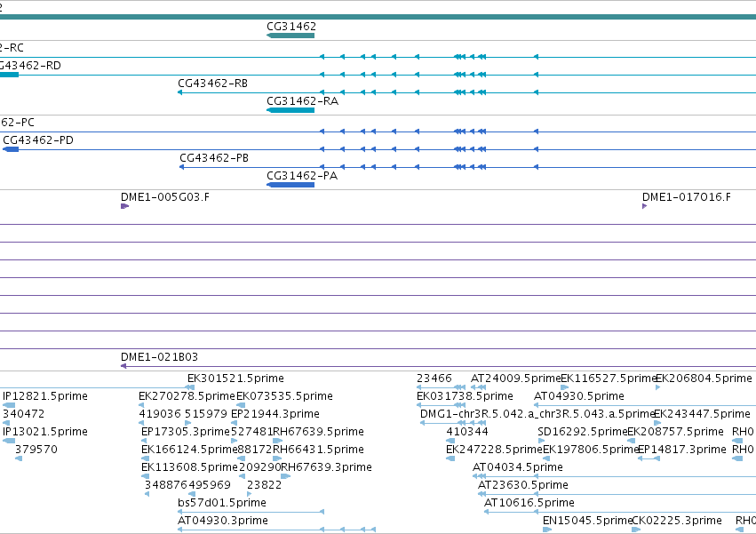The image size is (756, 534).
Task: Click the CG43462-PD protein label
Action: coord(38,139)
